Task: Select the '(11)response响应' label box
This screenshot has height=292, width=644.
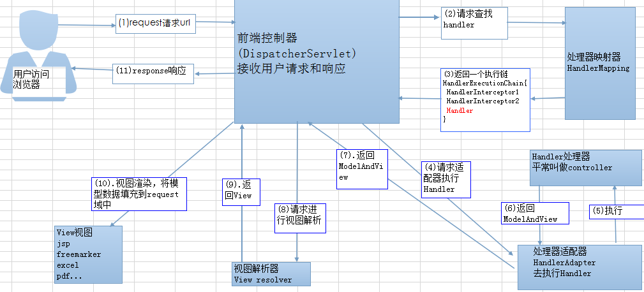Action: point(153,73)
